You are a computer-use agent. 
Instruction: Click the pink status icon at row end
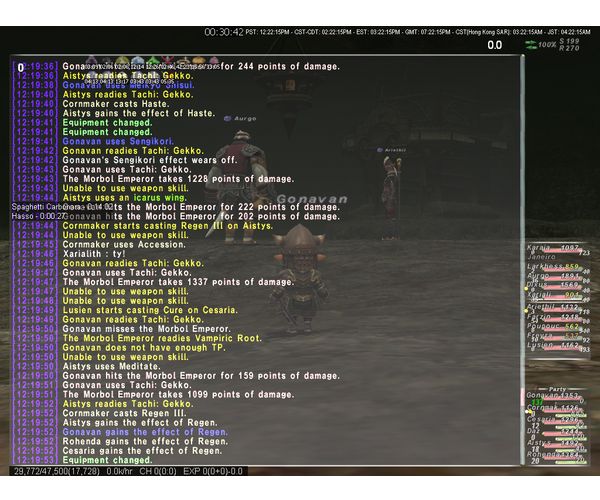coord(214,61)
